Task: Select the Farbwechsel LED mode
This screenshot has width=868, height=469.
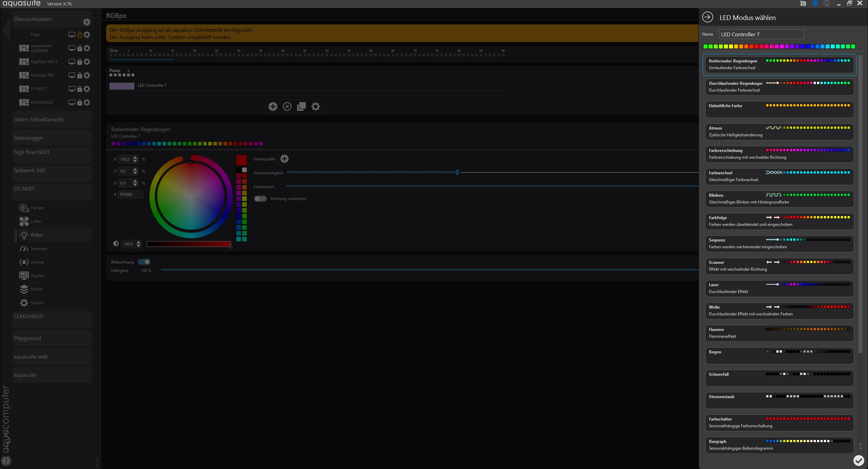Action: point(779,176)
